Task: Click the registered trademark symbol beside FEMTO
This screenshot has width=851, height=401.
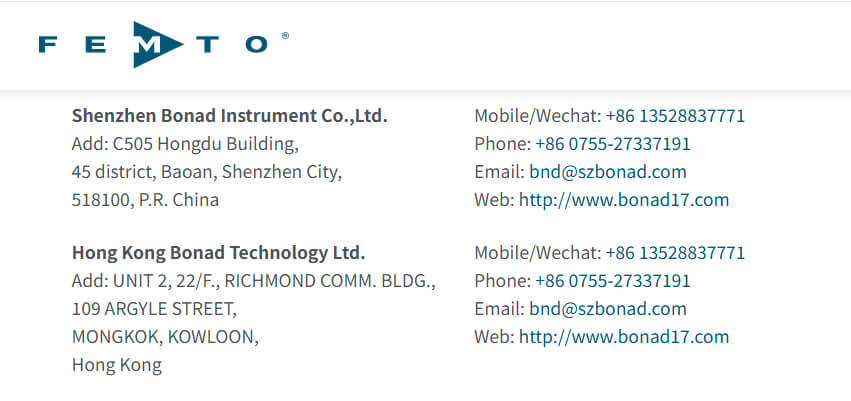Action: 285,36
